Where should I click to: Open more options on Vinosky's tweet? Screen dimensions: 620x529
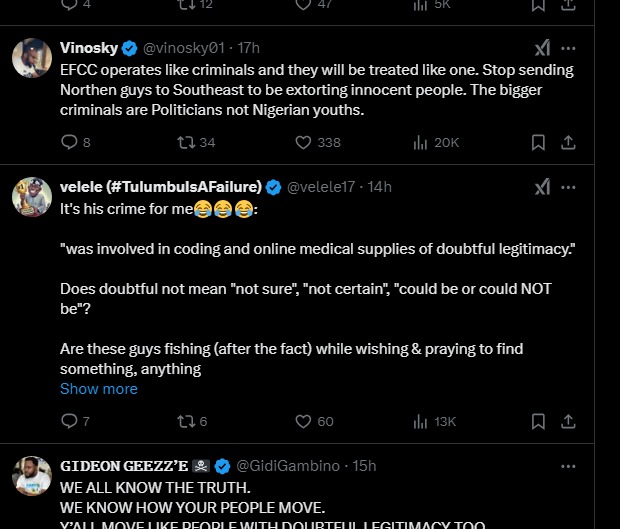(x=568, y=48)
